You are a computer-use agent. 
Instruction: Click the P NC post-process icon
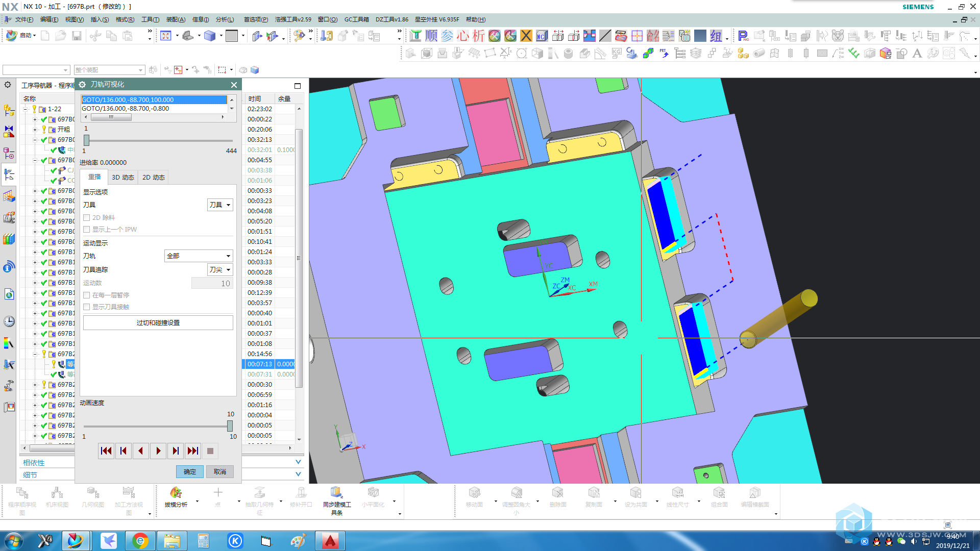743,36
